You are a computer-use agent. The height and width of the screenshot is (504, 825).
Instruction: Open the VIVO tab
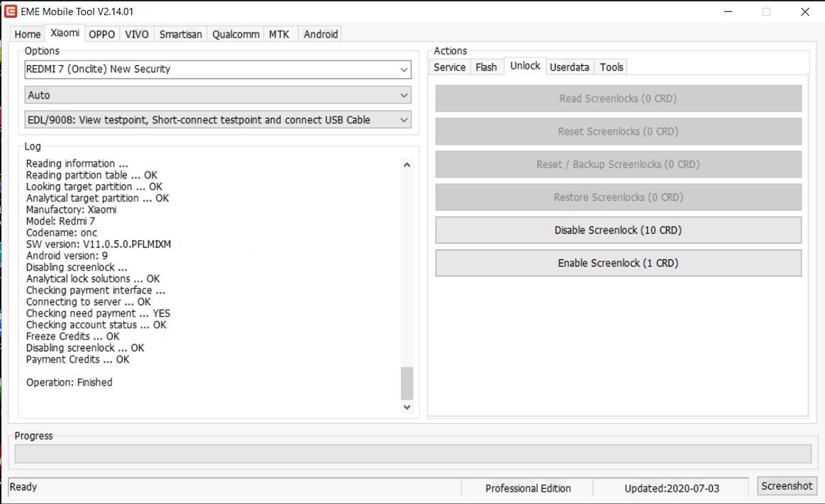pos(137,34)
